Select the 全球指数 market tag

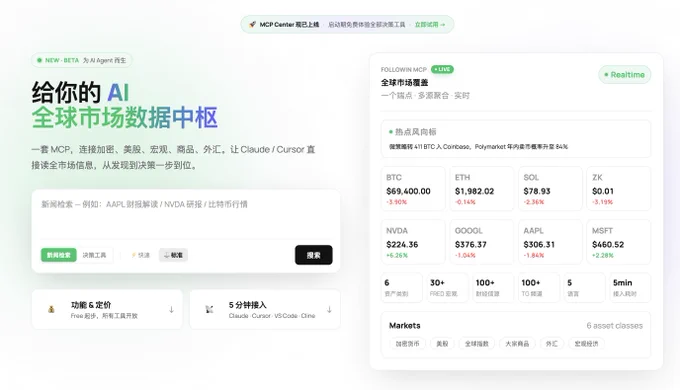click(477, 344)
